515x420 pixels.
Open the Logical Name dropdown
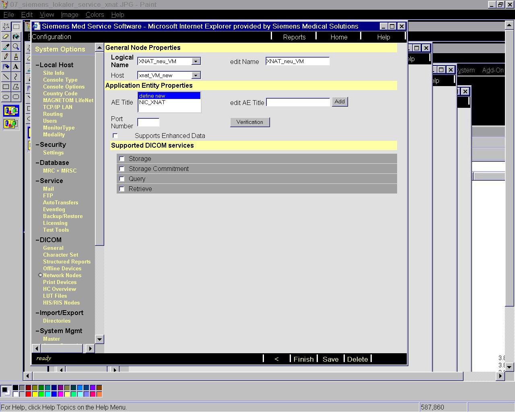pos(196,62)
